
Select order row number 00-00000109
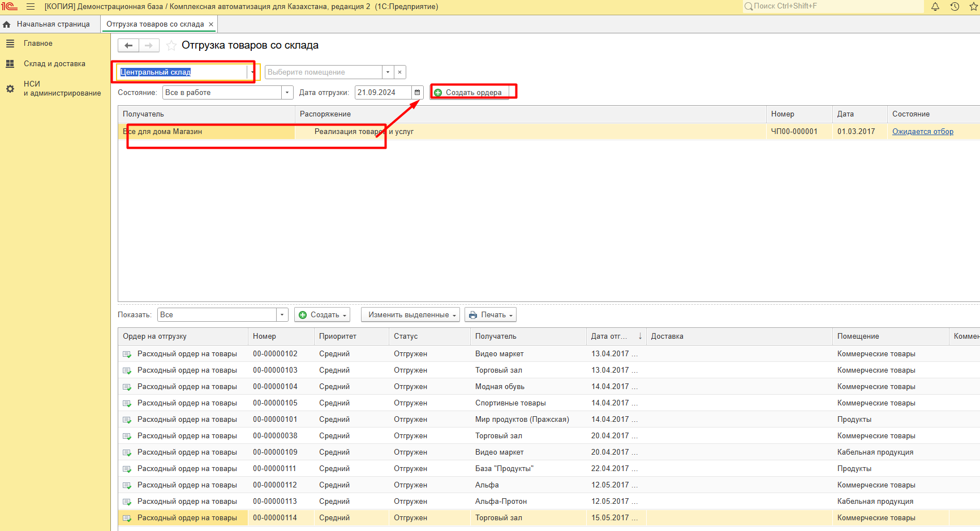coord(275,452)
